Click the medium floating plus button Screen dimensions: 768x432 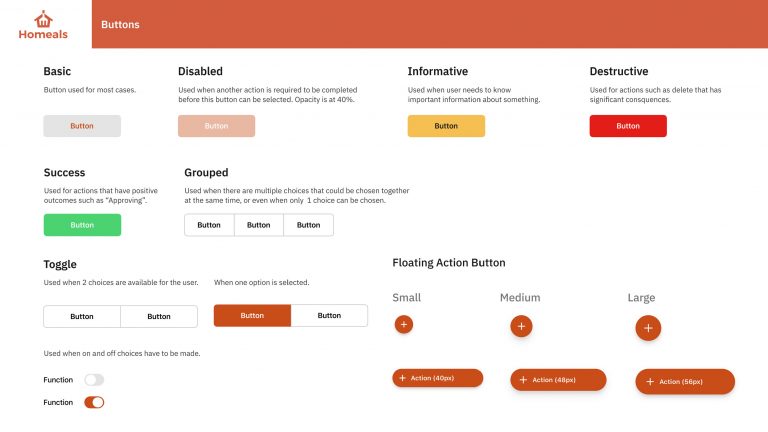tap(521, 326)
